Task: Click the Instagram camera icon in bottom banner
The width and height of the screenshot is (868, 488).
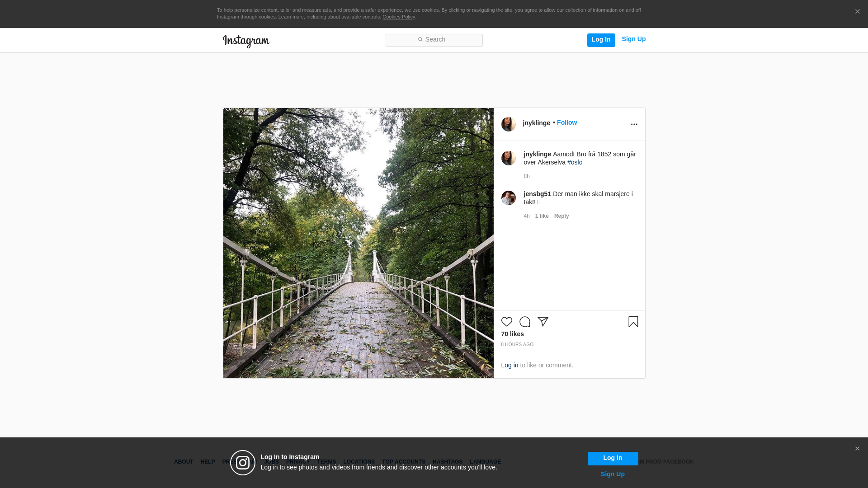Action: pyautogui.click(x=243, y=463)
